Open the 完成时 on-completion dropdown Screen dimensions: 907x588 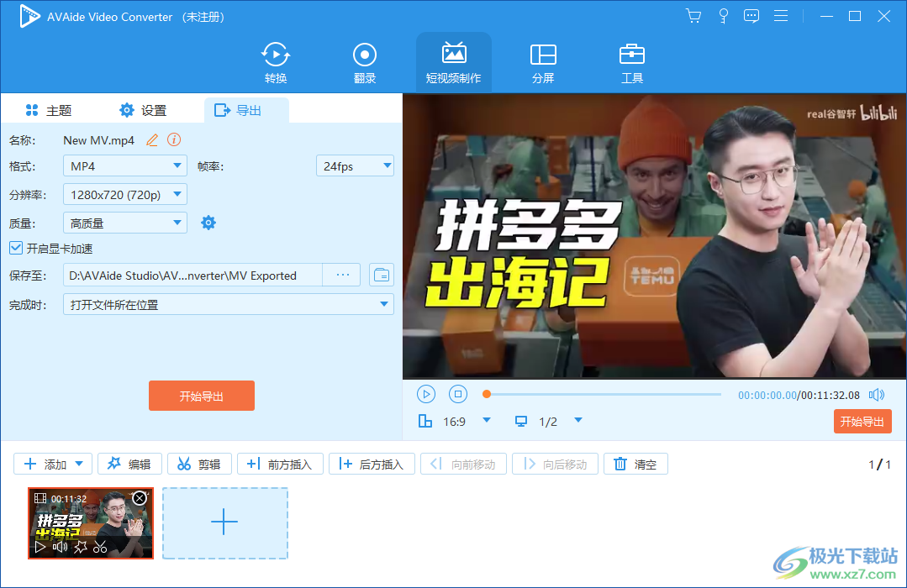pos(229,304)
